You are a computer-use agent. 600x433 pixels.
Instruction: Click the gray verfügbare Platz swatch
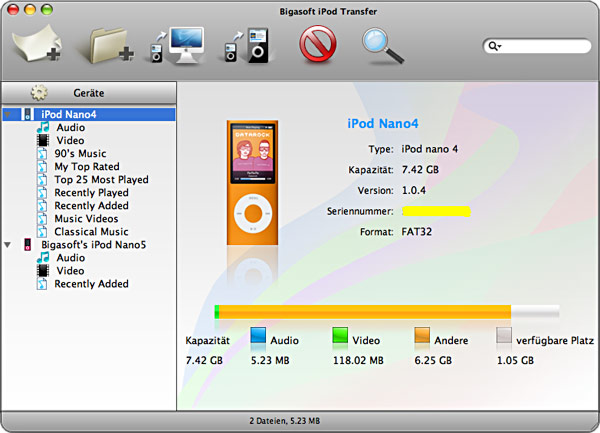(x=504, y=335)
